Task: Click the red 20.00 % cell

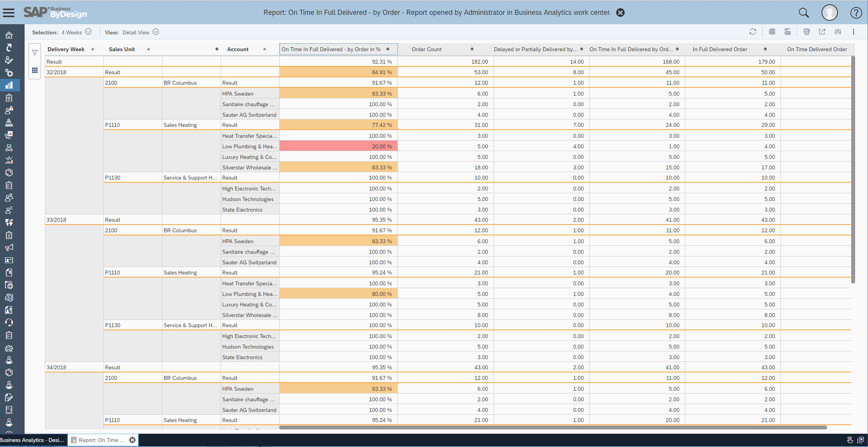Action: point(339,146)
